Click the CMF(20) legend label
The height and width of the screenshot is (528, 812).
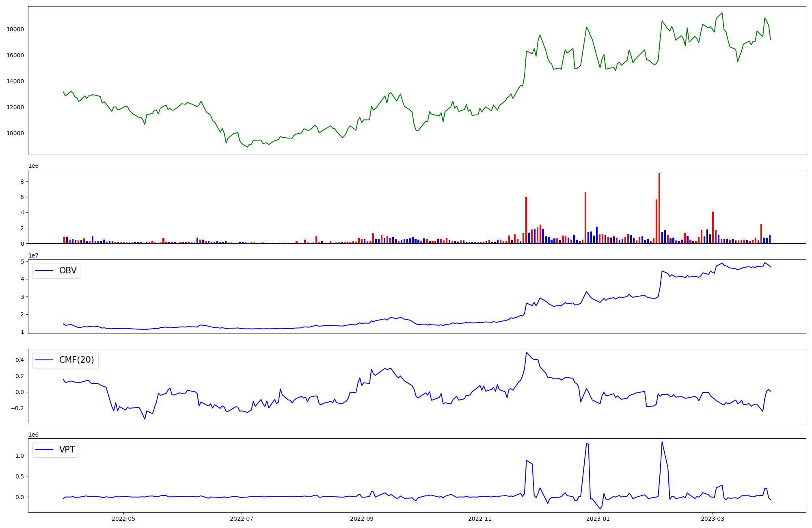pyautogui.click(x=76, y=360)
